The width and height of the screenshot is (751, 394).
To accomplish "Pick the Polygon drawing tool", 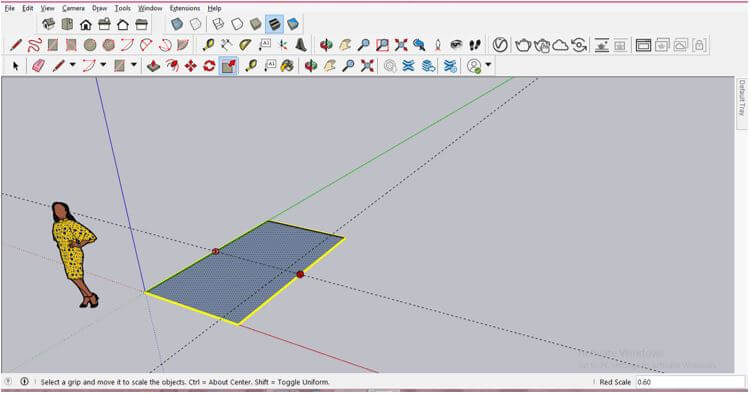I will (x=109, y=45).
